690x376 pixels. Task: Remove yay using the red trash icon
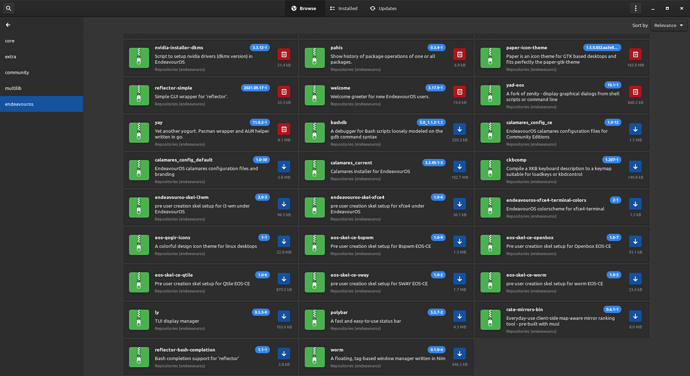click(x=284, y=129)
